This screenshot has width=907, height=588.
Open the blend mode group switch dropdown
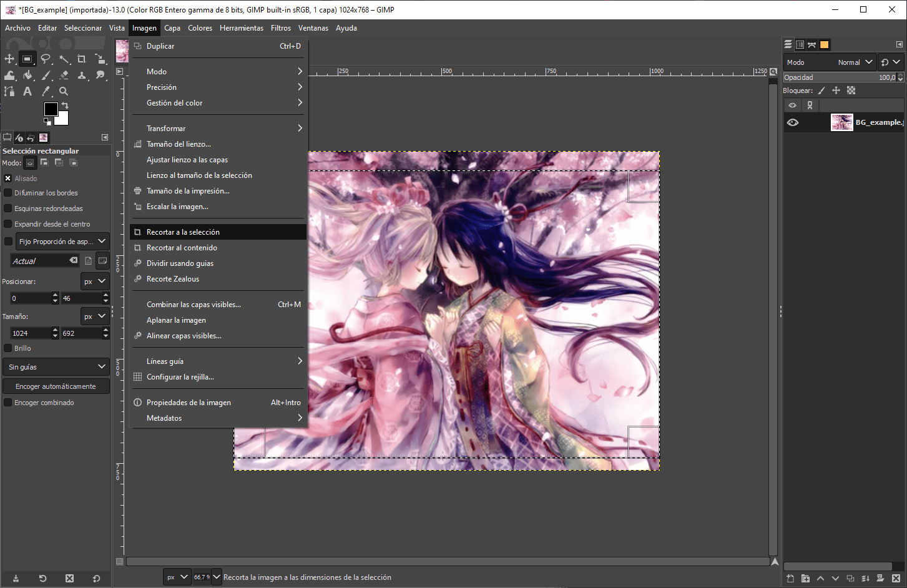[890, 62]
